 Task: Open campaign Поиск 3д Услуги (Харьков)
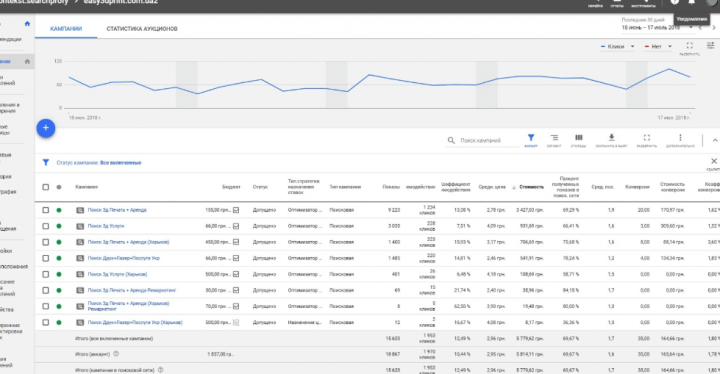[118, 274]
